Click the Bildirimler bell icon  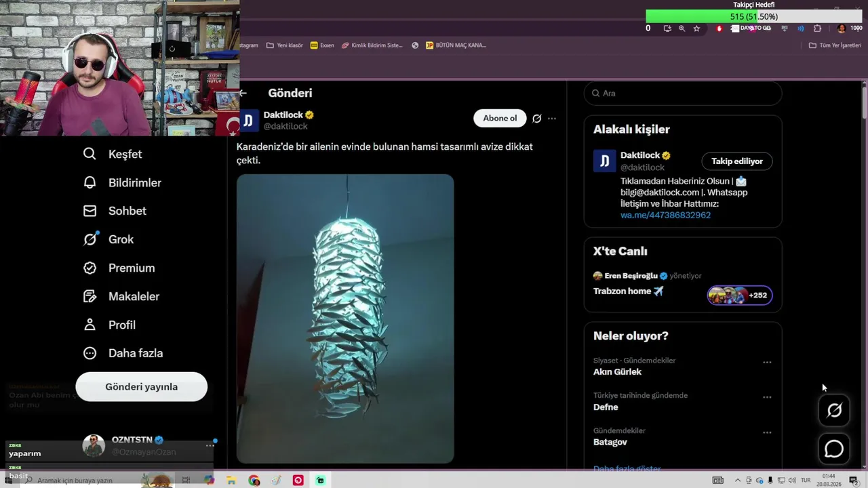(90, 182)
